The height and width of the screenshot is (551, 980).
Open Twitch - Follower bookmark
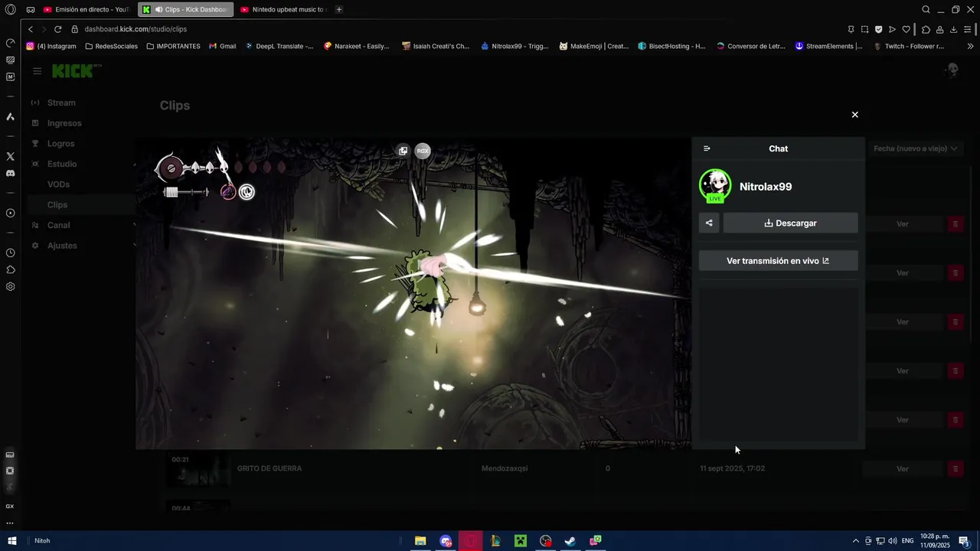909,46
